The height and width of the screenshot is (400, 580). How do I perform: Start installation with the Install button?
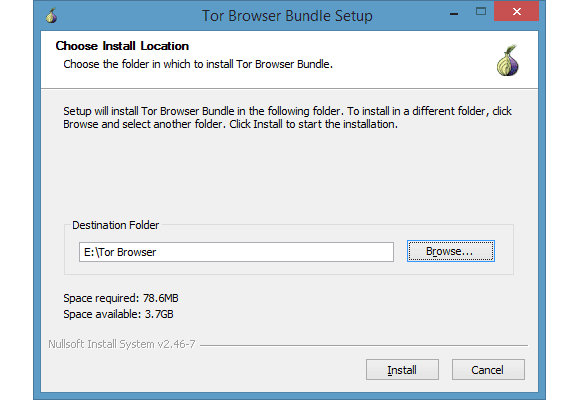pos(402,370)
